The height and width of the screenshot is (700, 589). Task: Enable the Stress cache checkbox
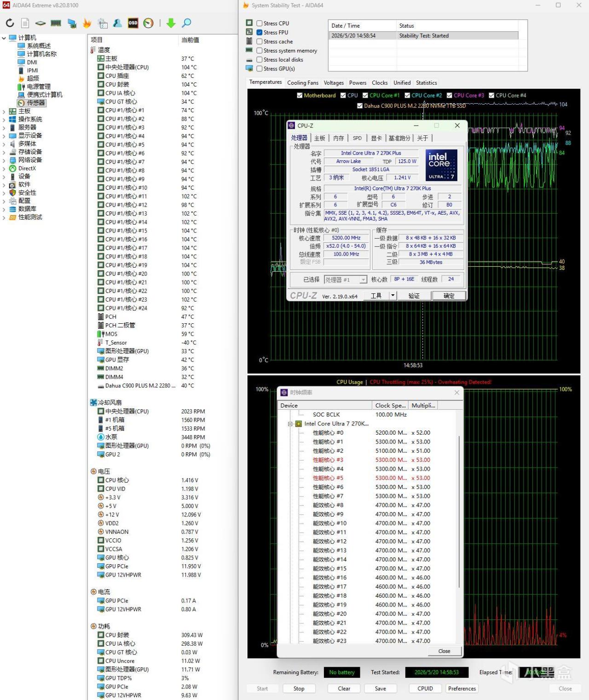tap(260, 41)
